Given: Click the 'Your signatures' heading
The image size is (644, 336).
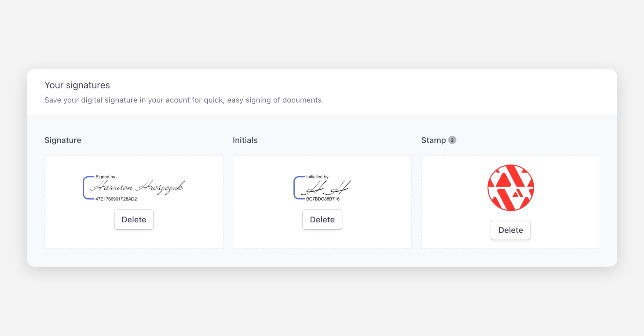Looking at the screenshot, I should (x=77, y=85).
